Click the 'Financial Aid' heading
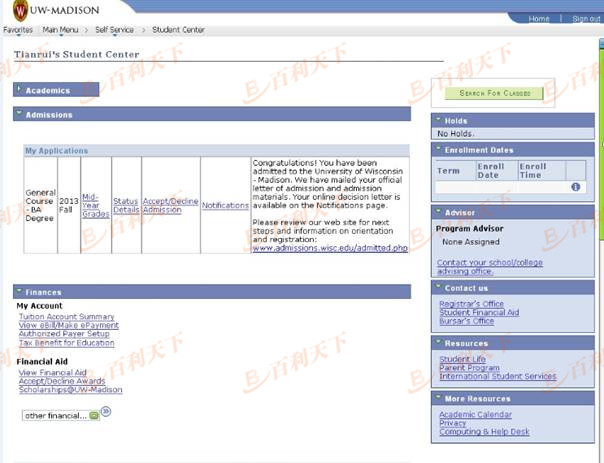 coord(42,362)
